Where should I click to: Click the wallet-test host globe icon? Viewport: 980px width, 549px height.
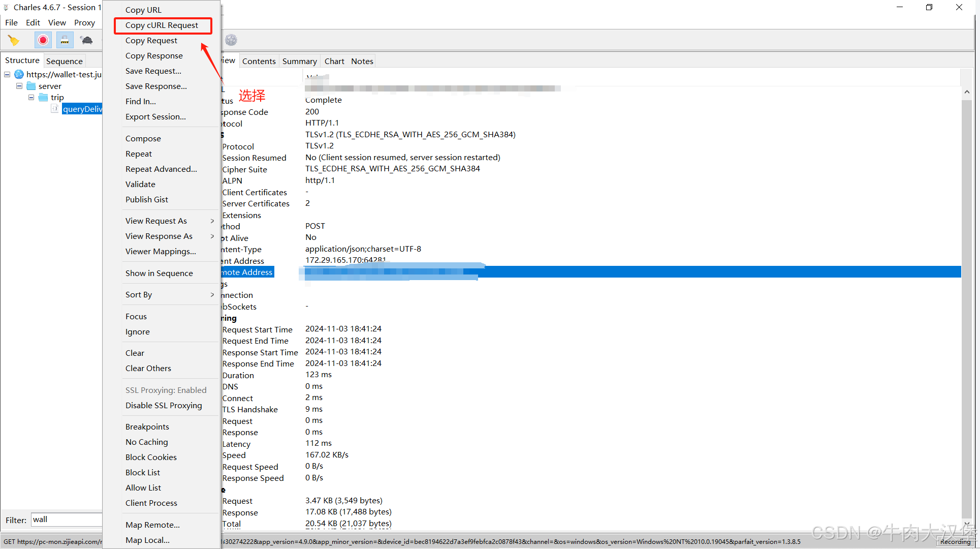[x=19, y=75]
